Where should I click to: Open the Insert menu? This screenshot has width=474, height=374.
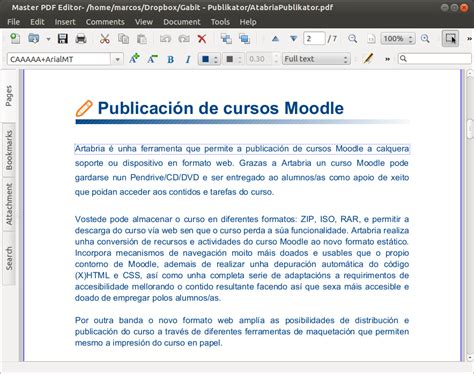pos(65,22)
